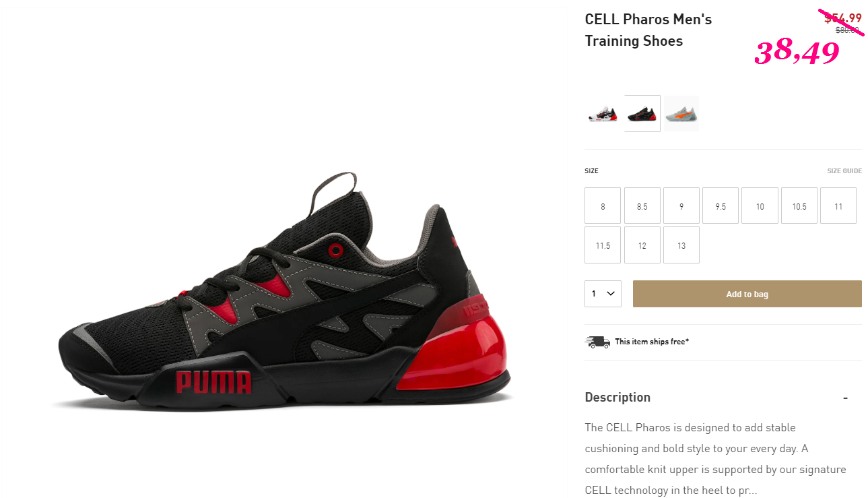This screenshot has width=868, height=498.
Task: Select the black and red shoe color thumbnail
Action: (x=642, y=113)
